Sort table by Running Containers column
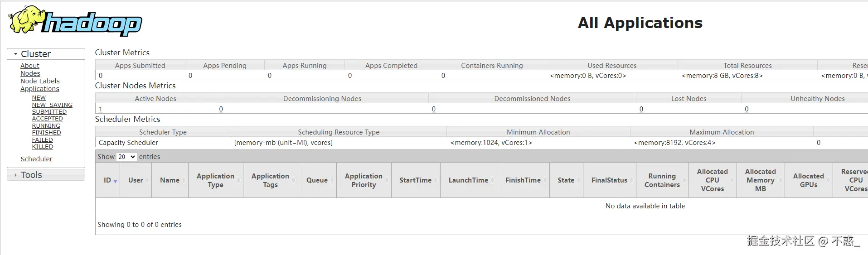The image size is (868, 255). pyautogui.click(x=662, y=180)
